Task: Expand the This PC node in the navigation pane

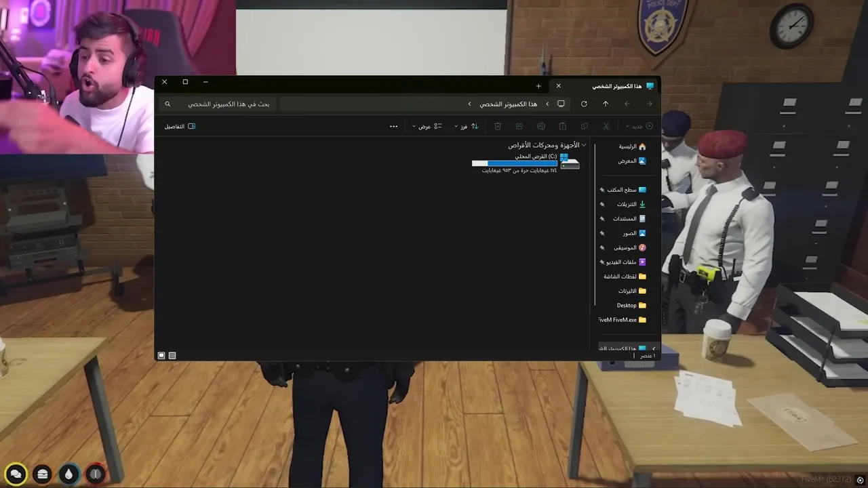Action: coord(654,348)
